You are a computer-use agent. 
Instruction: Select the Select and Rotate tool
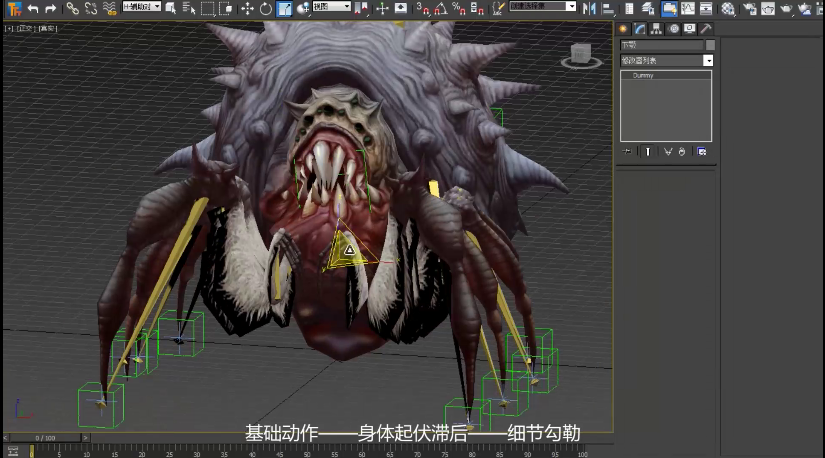(x=265, y=8)
